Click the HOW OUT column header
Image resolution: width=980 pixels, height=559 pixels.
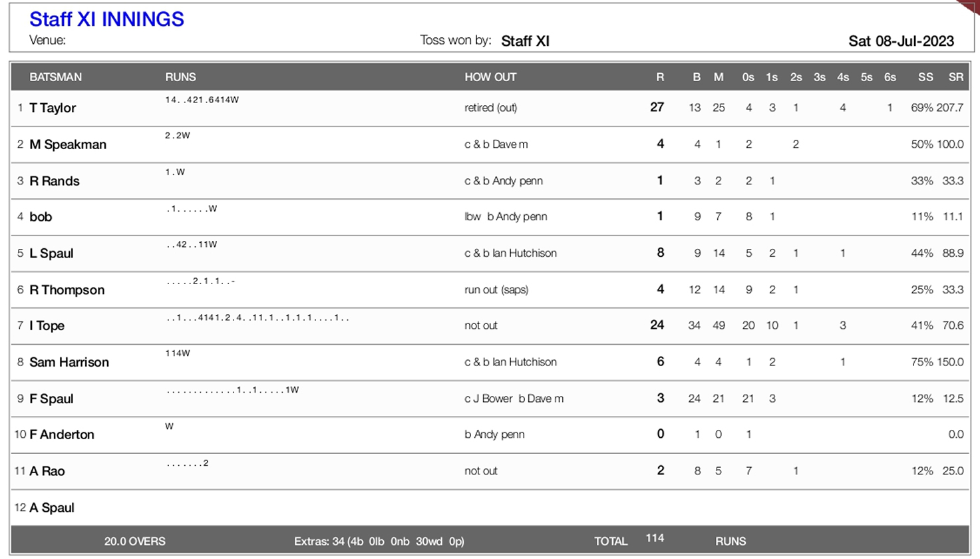(x=490, y=77)
